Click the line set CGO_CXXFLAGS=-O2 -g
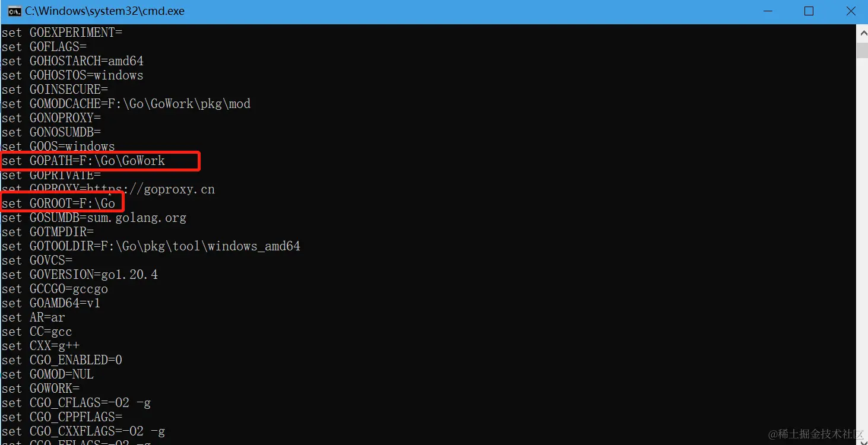 83,431
